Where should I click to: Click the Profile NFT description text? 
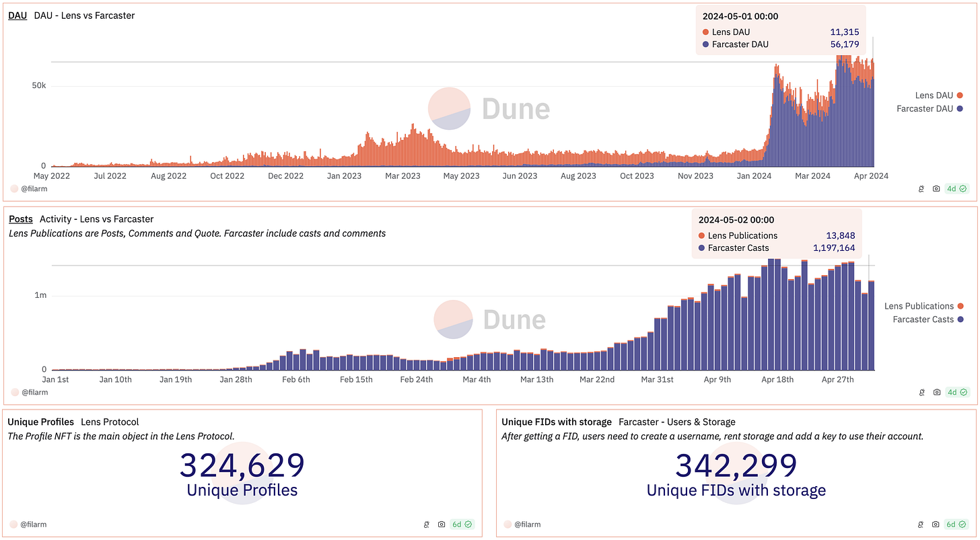tap(121, 436)
